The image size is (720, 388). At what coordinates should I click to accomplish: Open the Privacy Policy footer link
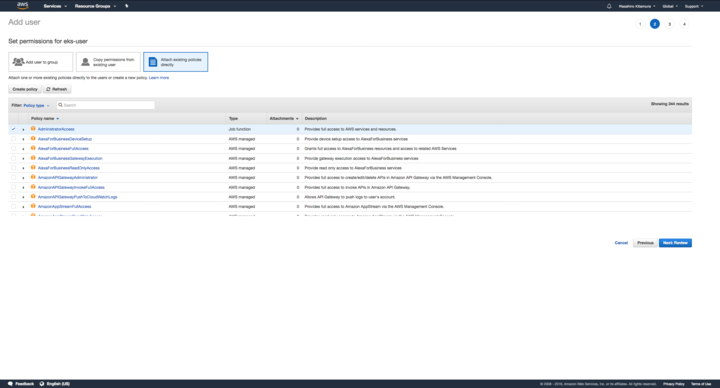[x=674, y=383]
